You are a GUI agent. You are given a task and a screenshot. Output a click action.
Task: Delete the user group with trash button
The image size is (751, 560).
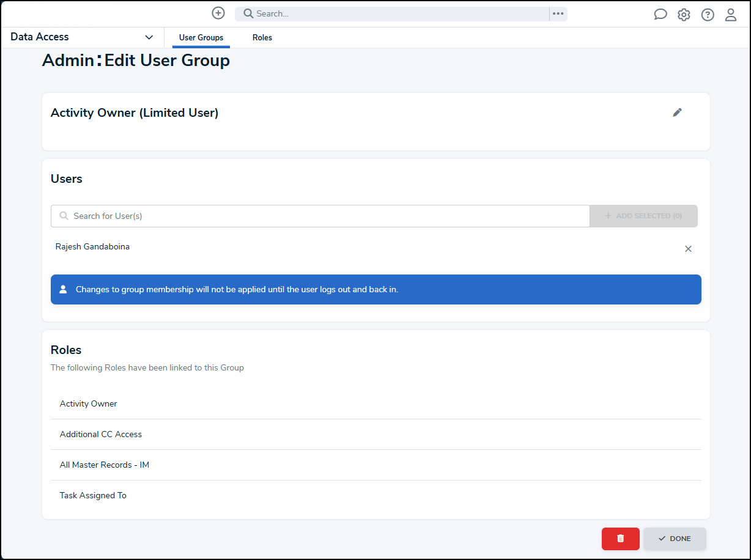click(621, 539)
